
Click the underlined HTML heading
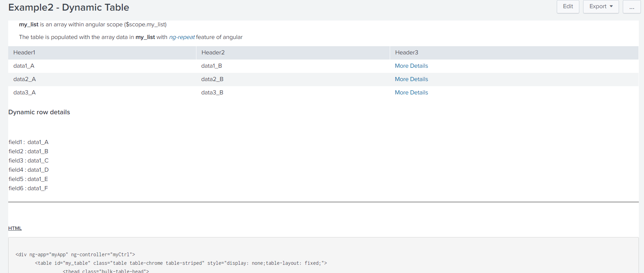point(15,228)
